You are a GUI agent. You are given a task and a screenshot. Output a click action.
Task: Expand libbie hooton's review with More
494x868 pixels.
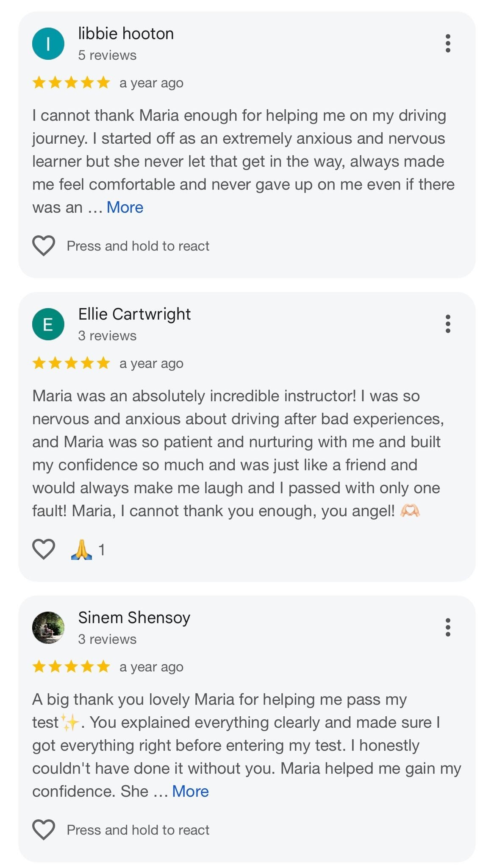(x=125, y=207)
